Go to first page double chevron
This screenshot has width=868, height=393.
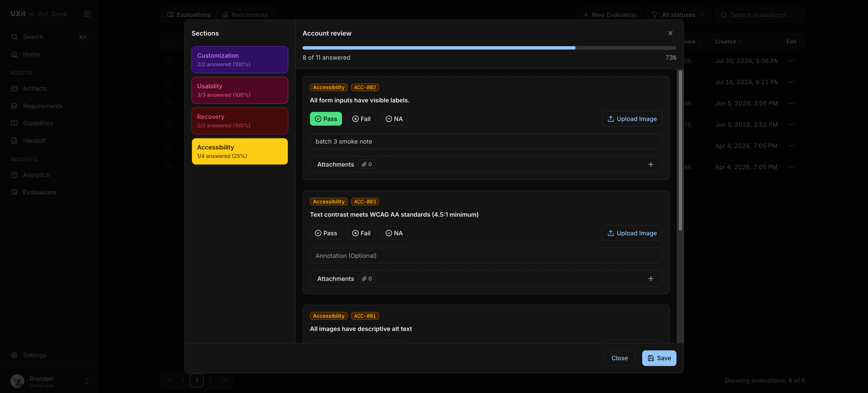tap(169, 380)
